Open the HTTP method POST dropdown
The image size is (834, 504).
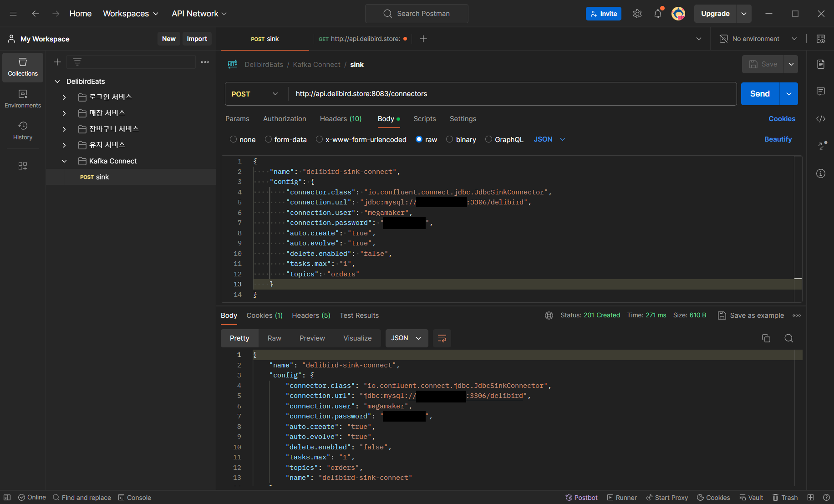tap(255, 94)
